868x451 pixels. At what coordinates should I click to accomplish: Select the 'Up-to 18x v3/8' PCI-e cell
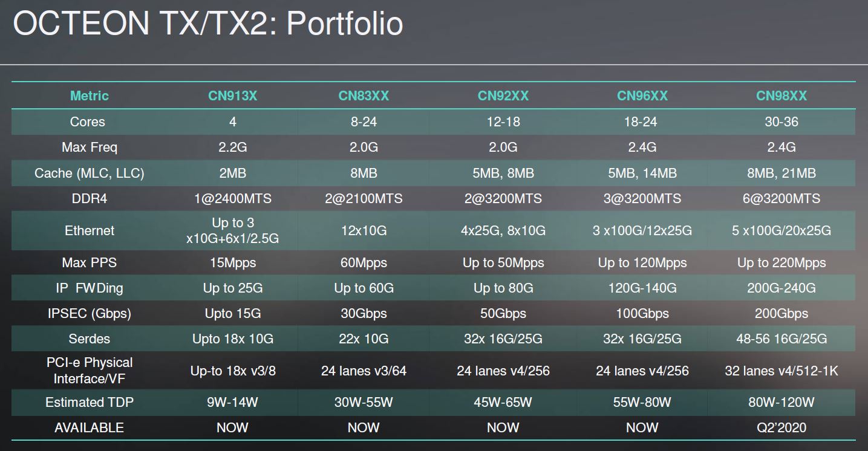tap(233, 371)
